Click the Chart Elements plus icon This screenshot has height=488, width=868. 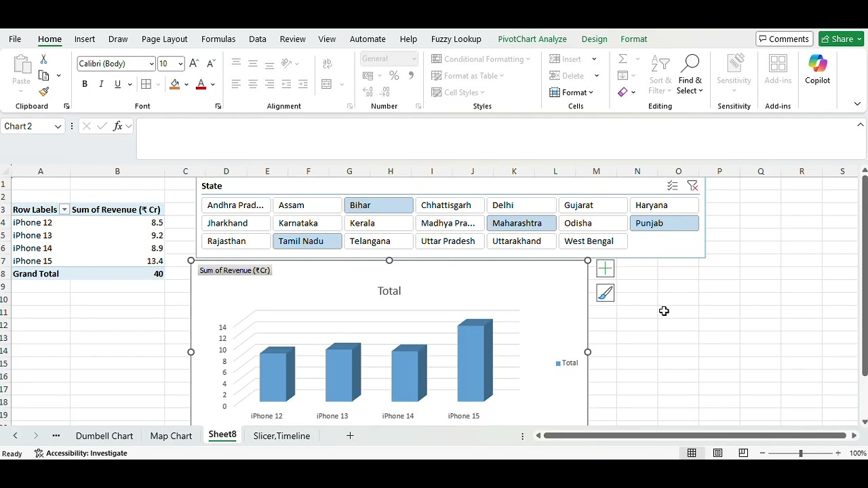[x=605, y=268]
